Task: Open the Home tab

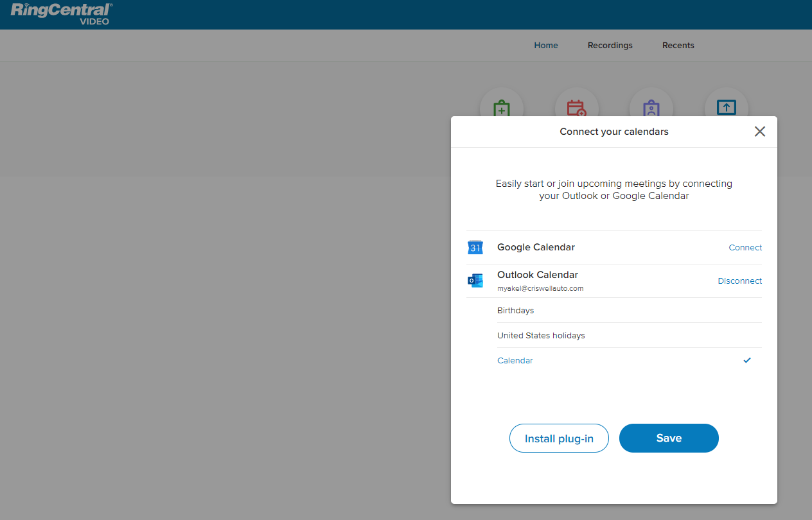Action: (x=546, y=46)
